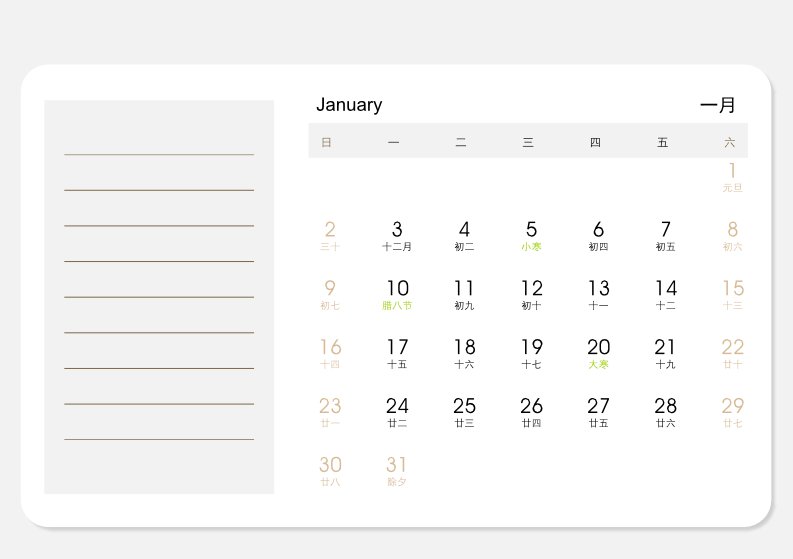793x559 pixels.
Task: Select the 六 weekday header
Action: point(729,143)
